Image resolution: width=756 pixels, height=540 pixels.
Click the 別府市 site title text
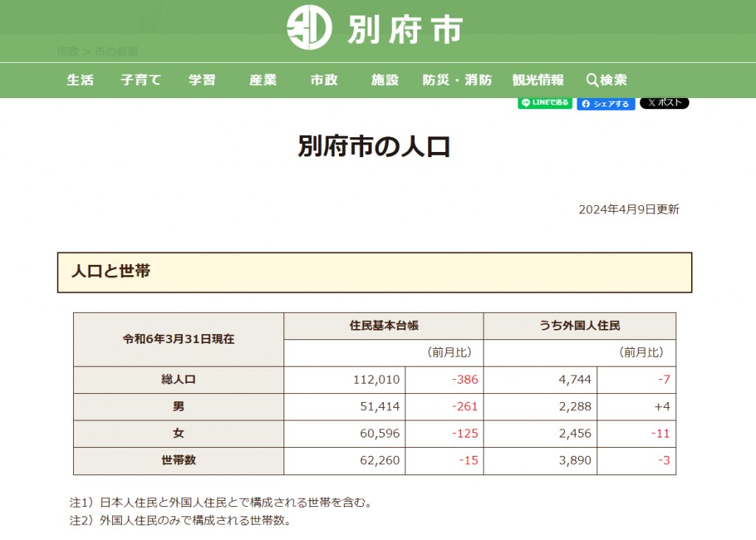point(405,30)
